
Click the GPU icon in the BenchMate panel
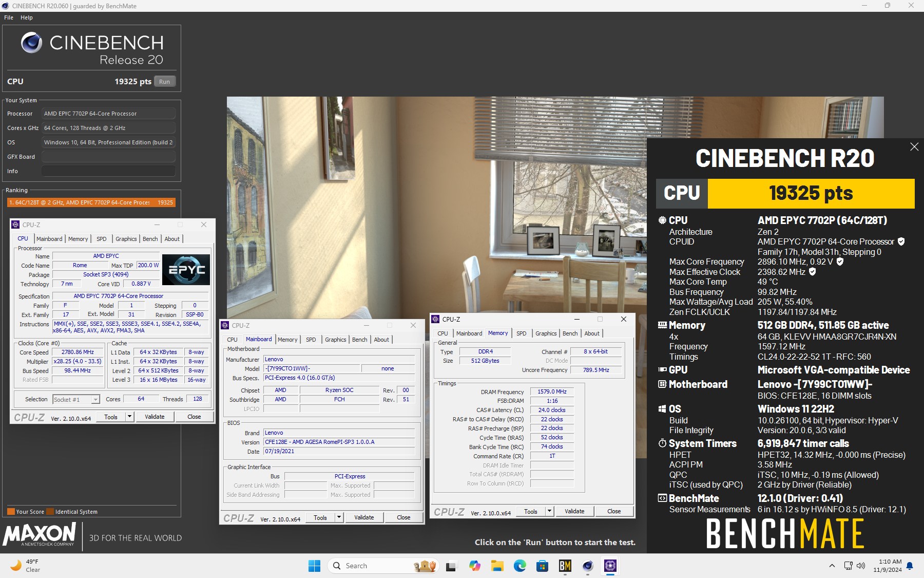coord(662,370)
